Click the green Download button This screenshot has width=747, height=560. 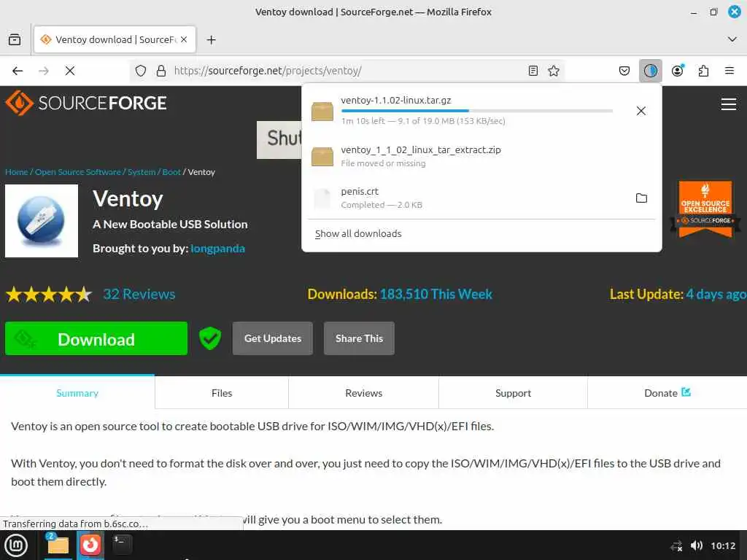coord(96,338)
